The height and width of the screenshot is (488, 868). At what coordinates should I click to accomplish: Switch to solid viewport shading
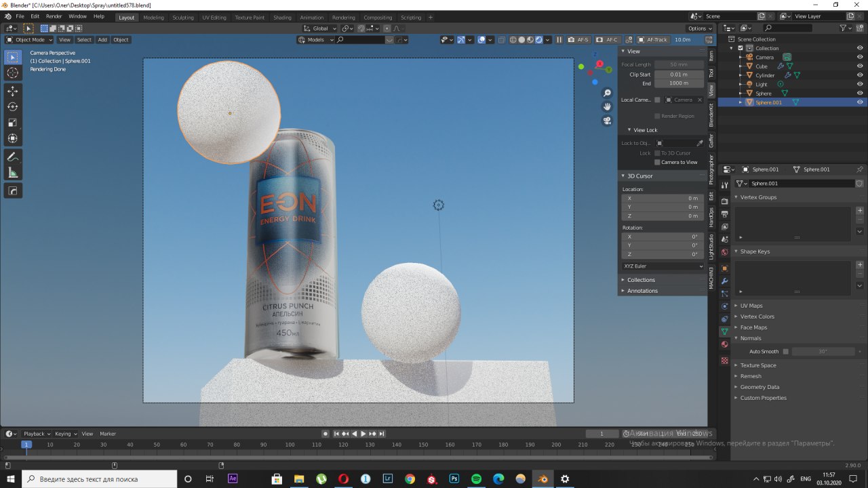(x=521, y=40)
